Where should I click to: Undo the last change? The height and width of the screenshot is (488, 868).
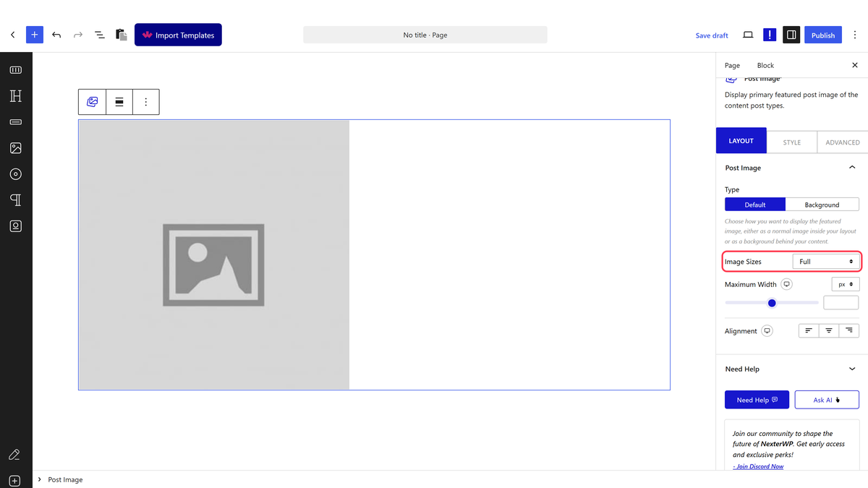click(56, 35)
